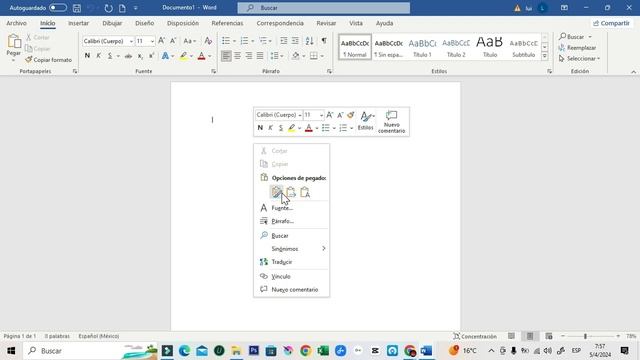Open Estilos in the mini toolbar
640x360 pixels.
pos(366,121)
